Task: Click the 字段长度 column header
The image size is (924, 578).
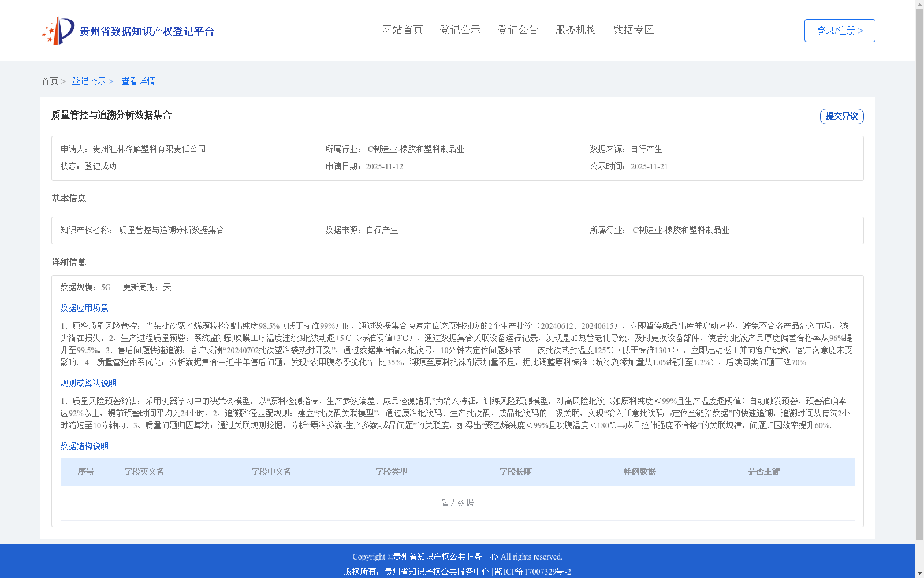Action: coord(515,472)
